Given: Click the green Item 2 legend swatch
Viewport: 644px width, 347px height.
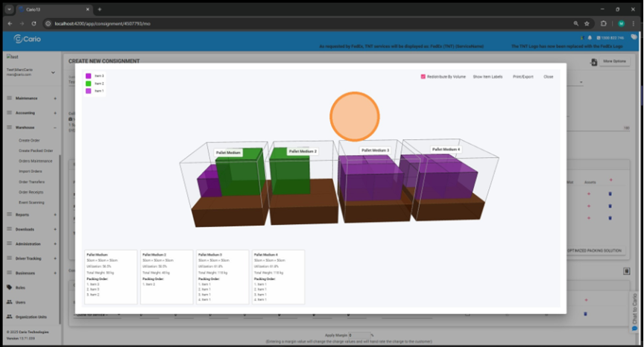Looking at the screenshot, I should coord(88,83).
